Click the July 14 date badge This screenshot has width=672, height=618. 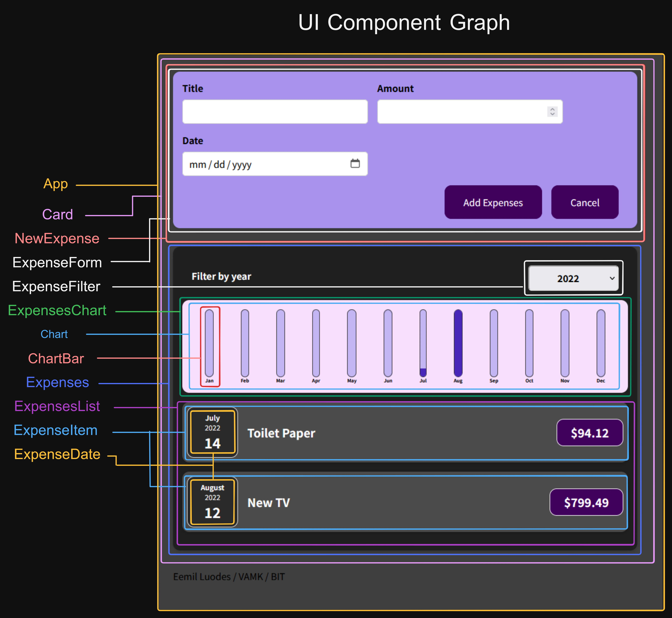click(x=213, y=432)
